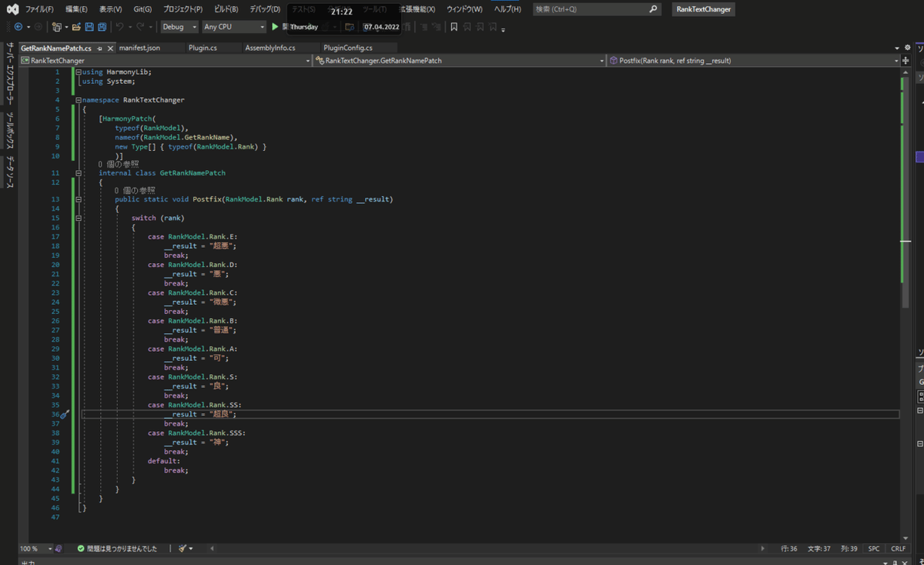Close the GetRankNamePatch.cs tab
Image resolution: width=924 pixels, height=565 pixels.
110,48
